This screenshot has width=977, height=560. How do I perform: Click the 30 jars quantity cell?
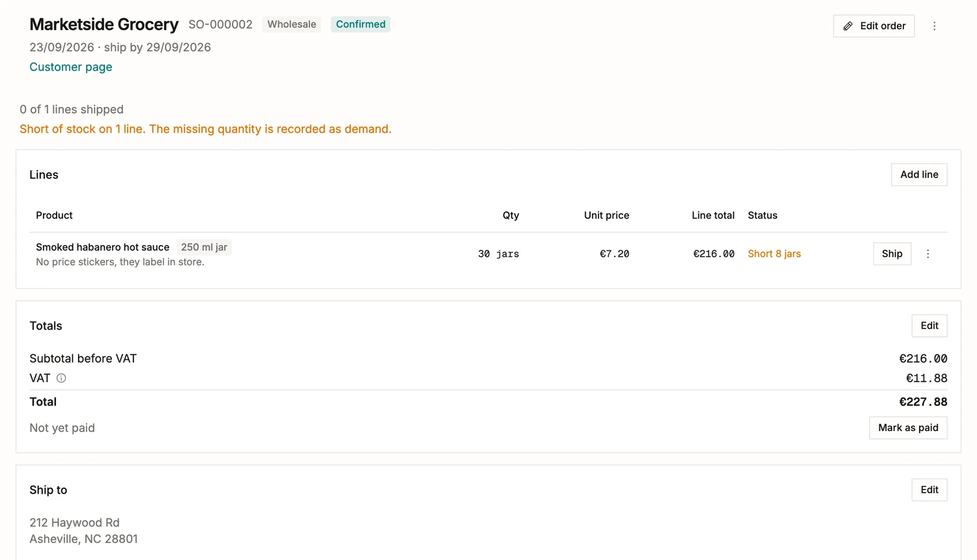click(498, 254)
